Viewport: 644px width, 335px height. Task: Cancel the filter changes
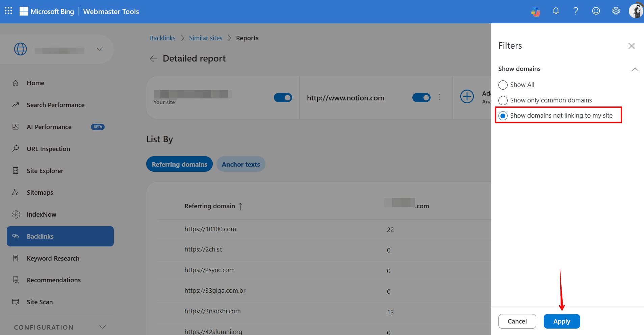(x=517, y=321)
